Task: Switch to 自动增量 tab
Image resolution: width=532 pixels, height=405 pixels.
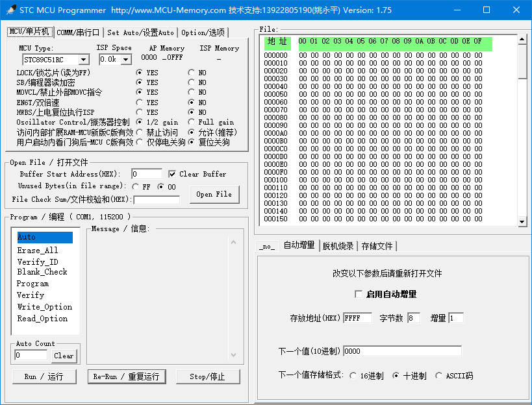Action: (x=299, y=245)
